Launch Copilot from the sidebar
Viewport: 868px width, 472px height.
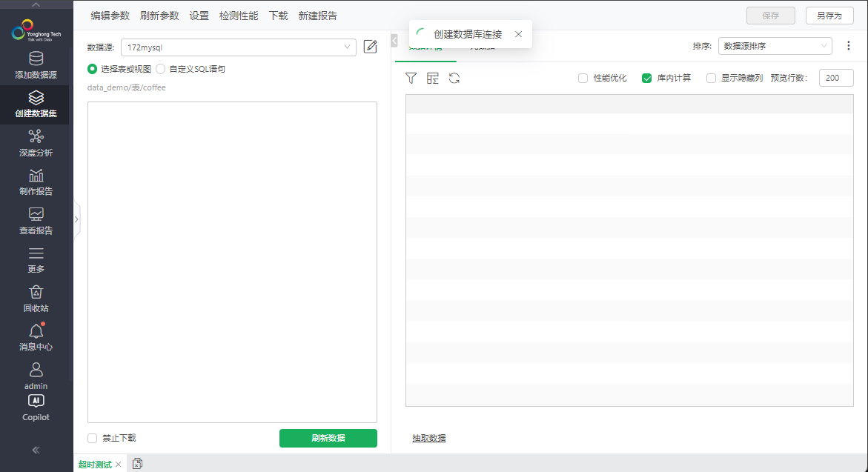(35, 408)
